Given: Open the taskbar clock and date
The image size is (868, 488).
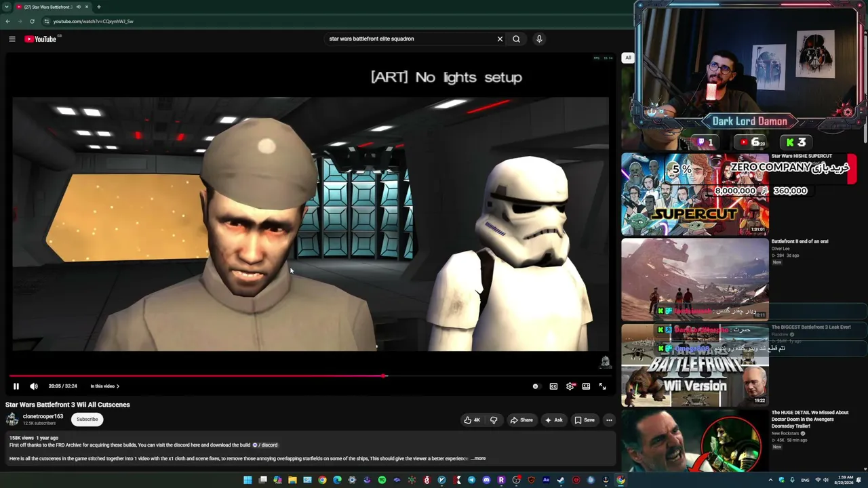Looking at the screenshot, I should (845, 481).
